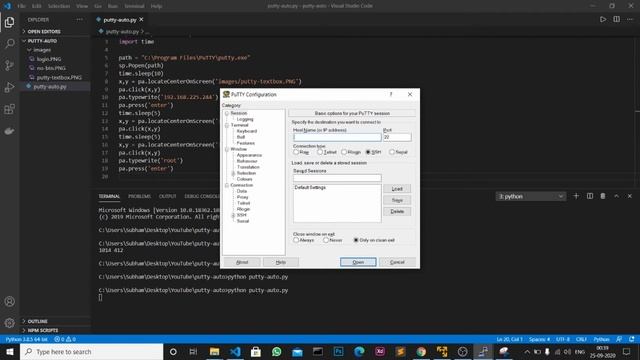Open the Run and Debug view
This screenshot has height=360, width=640.
pos(9,87)
